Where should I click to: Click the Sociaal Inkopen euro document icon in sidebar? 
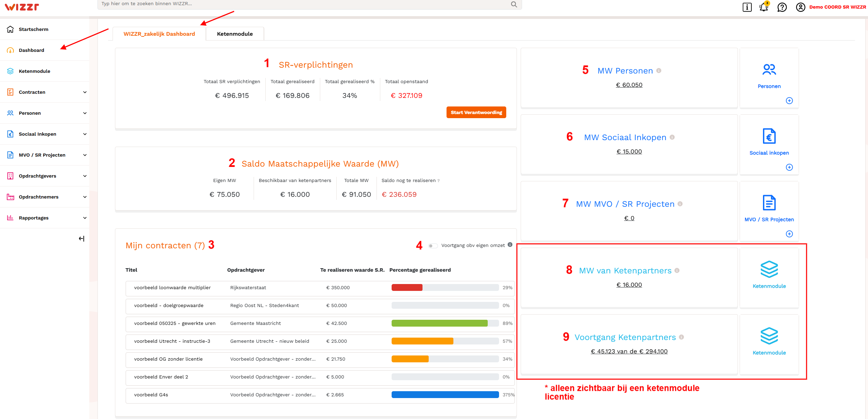pos(10,134)
